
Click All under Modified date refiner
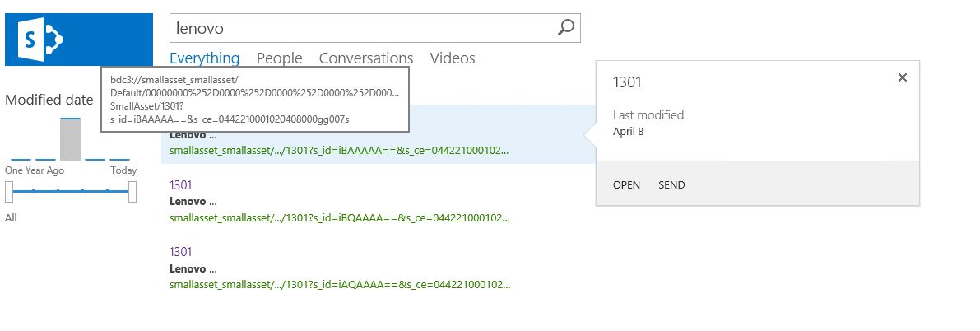pyautogui.click(x=11, y=217)
